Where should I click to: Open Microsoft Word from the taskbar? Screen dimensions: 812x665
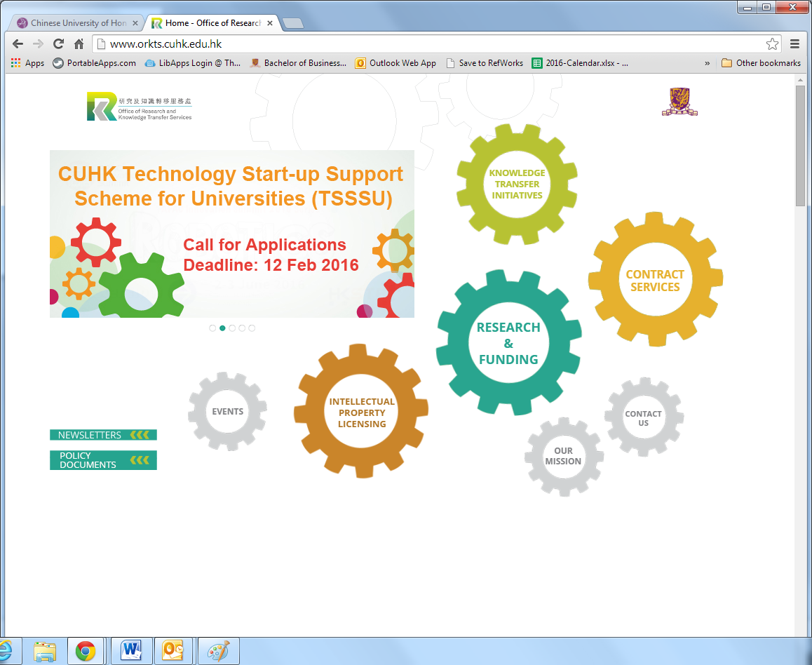click(132, 651)
